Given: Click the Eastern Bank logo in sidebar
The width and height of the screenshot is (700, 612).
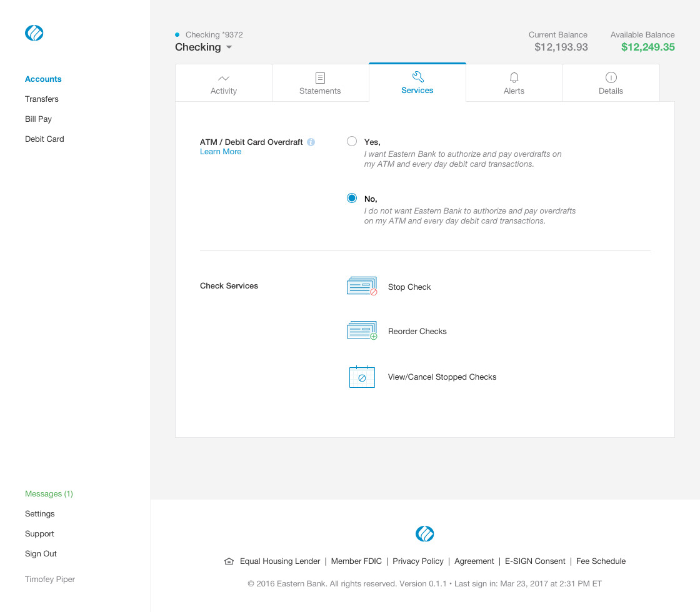Looking at the screenshot, I should (34, 33).
